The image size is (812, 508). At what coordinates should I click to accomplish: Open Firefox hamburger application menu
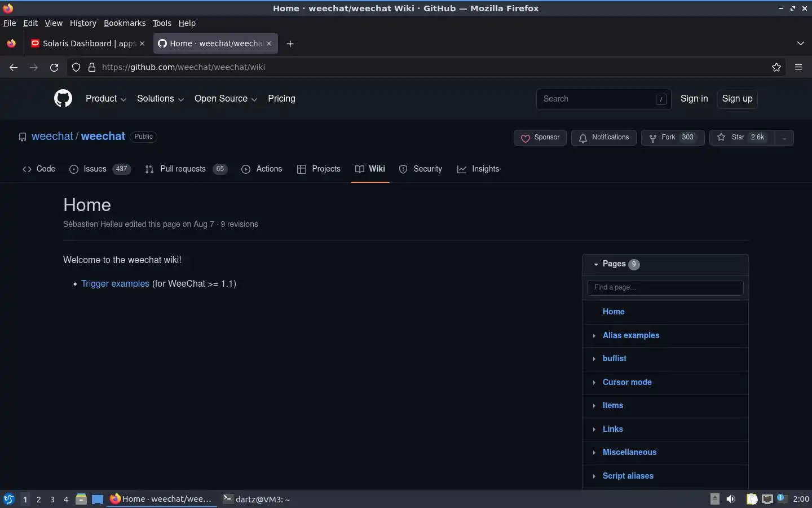[798, 67]
